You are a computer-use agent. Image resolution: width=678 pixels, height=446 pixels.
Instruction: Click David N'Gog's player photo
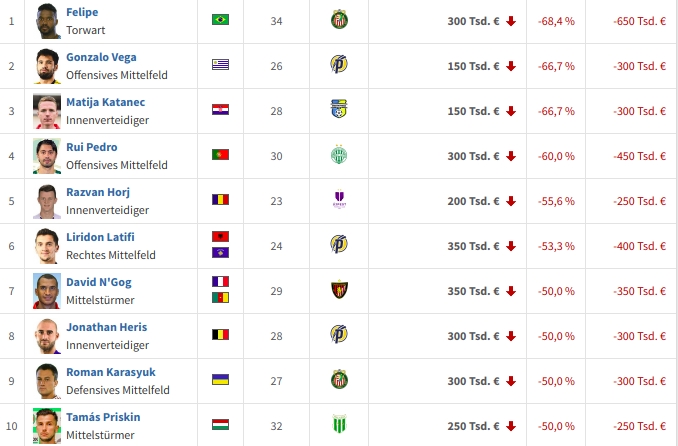pyautogui.click(x=46, y=290)
